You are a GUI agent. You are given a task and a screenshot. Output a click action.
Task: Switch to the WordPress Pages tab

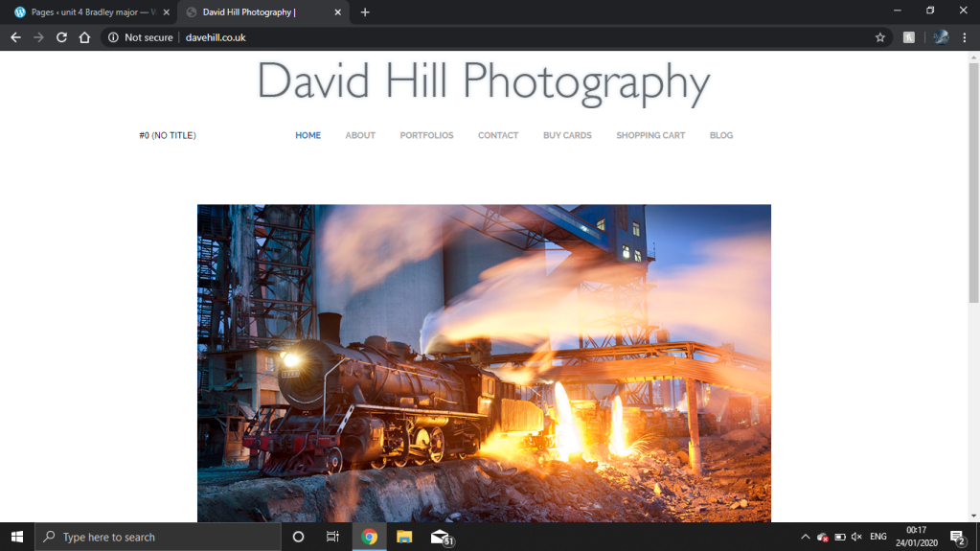pyautogui.click(x=86, y=12)
